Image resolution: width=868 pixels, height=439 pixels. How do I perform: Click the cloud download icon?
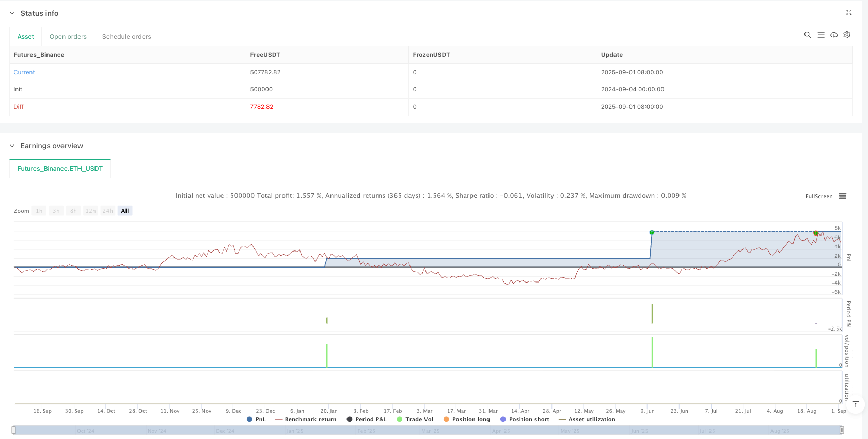click(834, 35)
